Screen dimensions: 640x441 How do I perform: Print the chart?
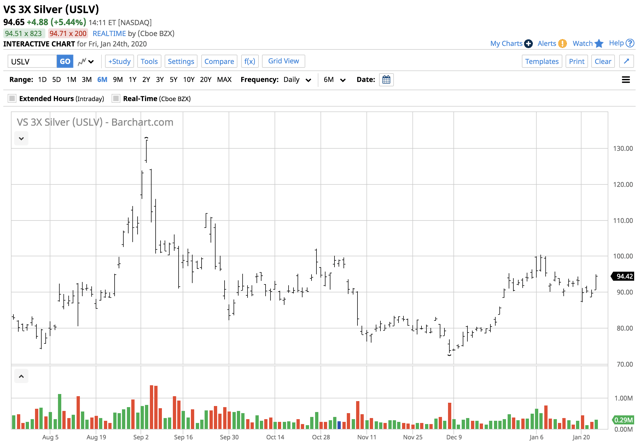(x=577, y=62)
